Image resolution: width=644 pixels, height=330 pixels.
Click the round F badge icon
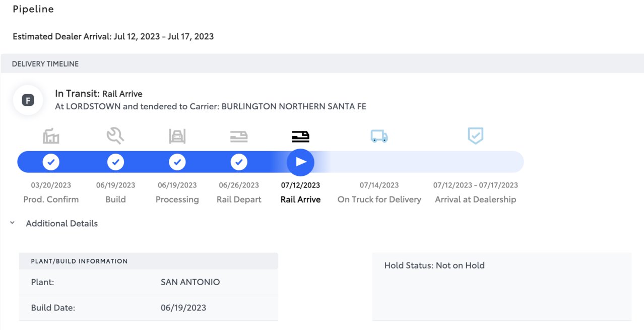(28, 100)
